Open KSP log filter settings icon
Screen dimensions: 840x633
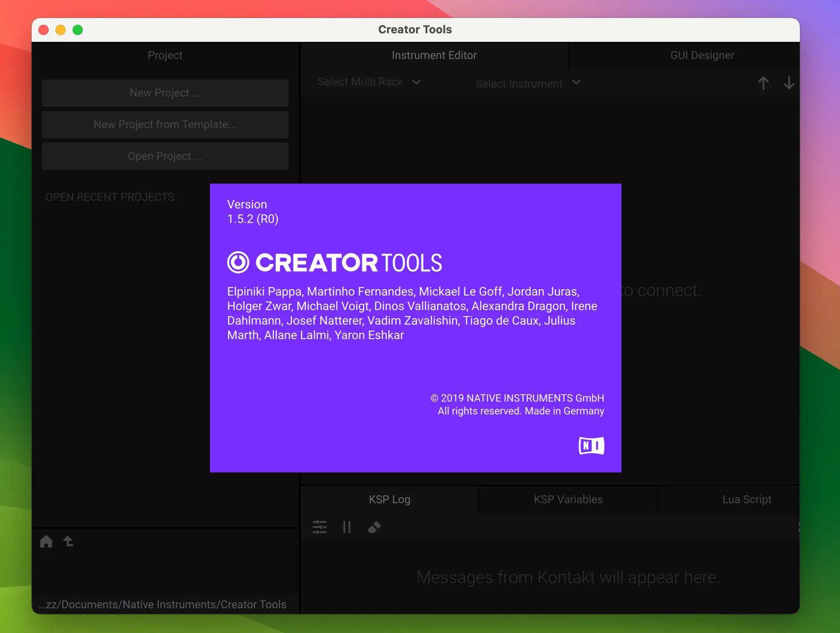319,527
